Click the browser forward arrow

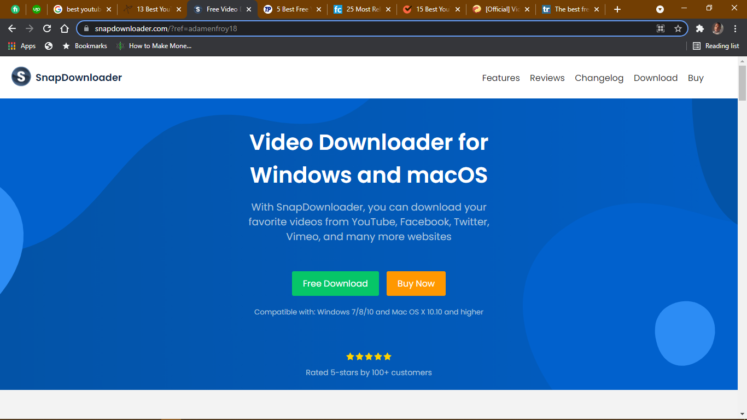pos(30,29)
